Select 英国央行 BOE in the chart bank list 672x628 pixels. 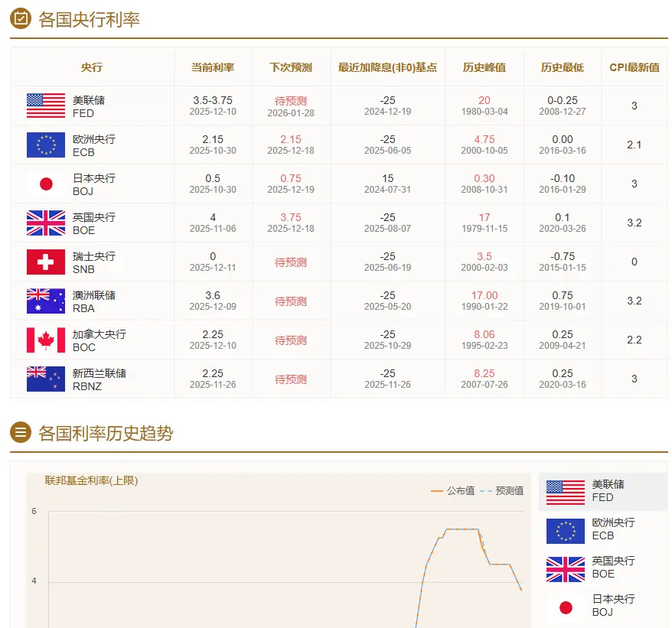(x=603, y=568)
